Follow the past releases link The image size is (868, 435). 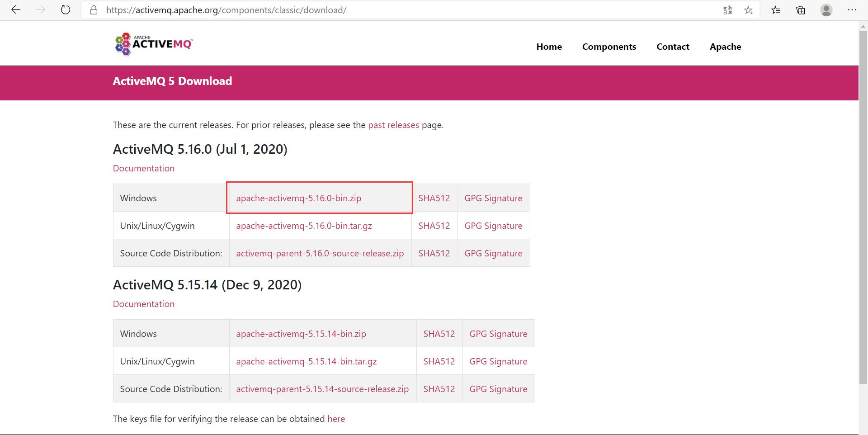click(393, 125)
